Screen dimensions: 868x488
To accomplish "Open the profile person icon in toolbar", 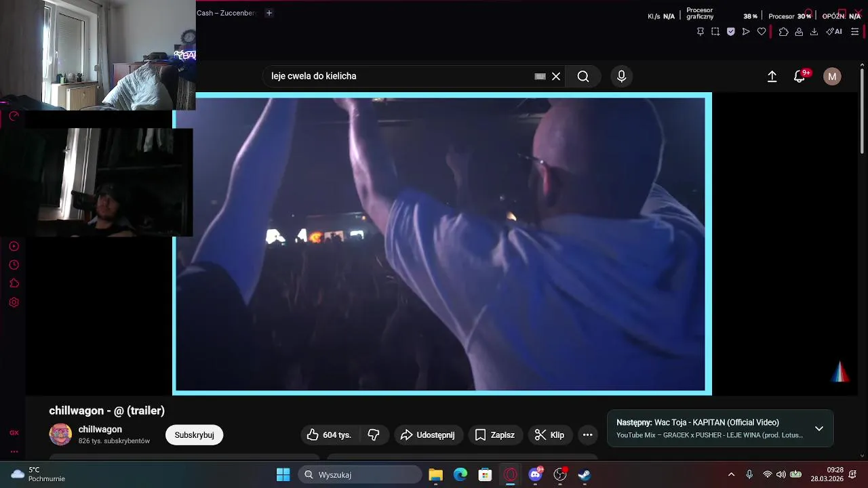I will (x=799, y=32).
